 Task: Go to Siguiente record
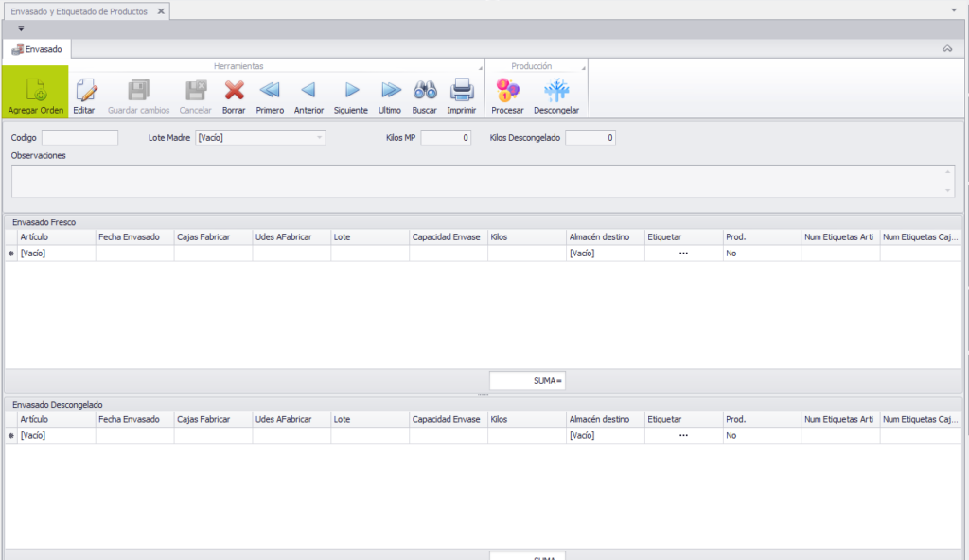click(x=351, y=91)
